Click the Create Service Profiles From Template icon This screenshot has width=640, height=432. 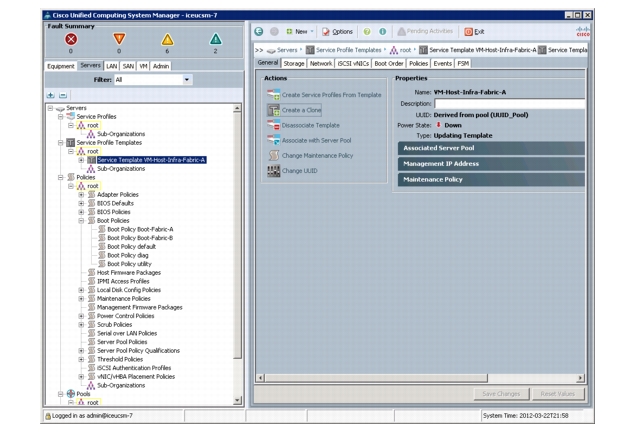(x=273, y=95)
